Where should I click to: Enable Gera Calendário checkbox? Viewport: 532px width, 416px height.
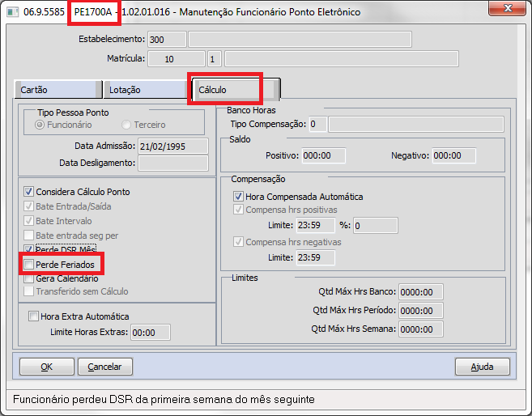pyautogui.click(x=29, y=278)
